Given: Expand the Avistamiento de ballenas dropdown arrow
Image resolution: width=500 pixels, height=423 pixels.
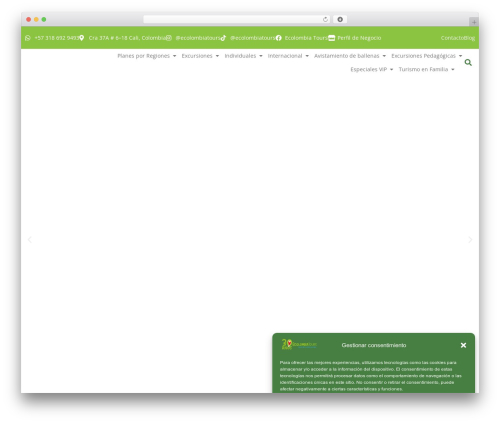Looking at the screenshot, I should [384, 56].
